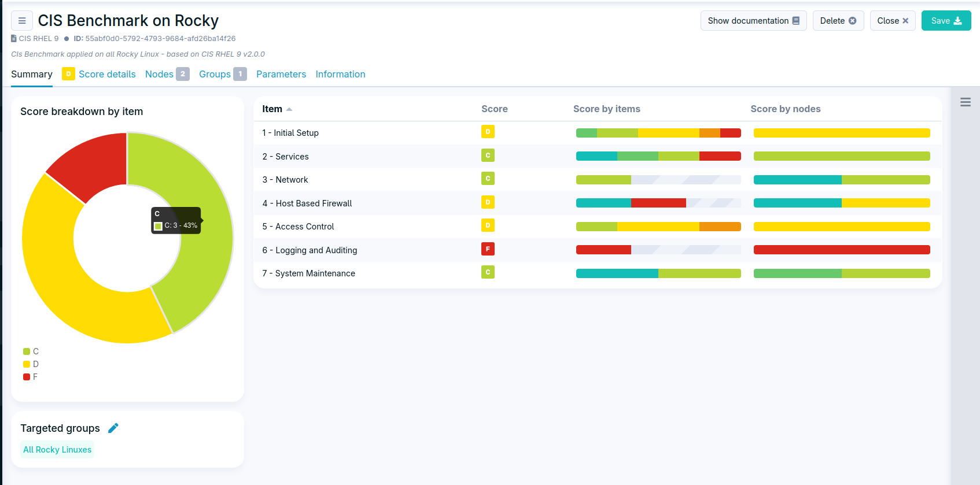The height and width of the screenshot is (485, 980).
Task: Click the D score badge for Initial Setup
Action: (488, 132)
